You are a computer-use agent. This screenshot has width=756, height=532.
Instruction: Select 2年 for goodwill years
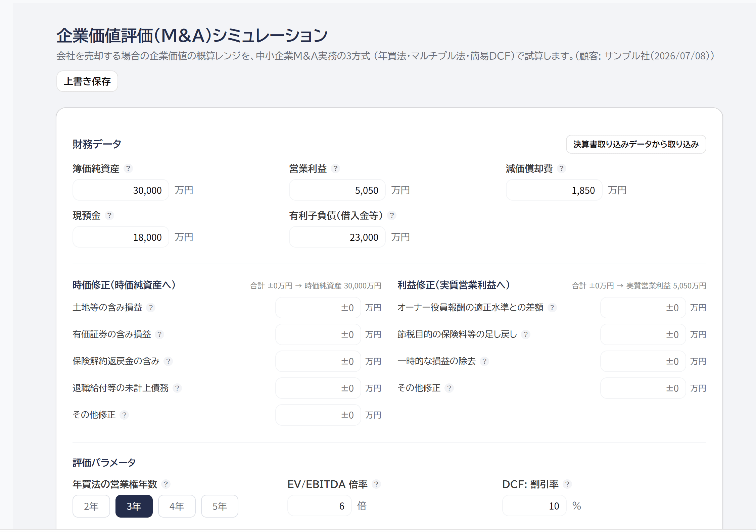point(91,506)
